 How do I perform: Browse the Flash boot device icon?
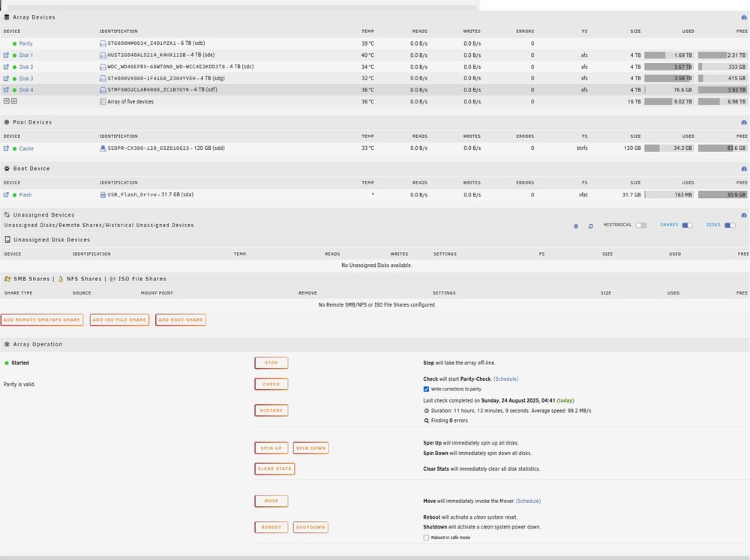click(6, 195)
